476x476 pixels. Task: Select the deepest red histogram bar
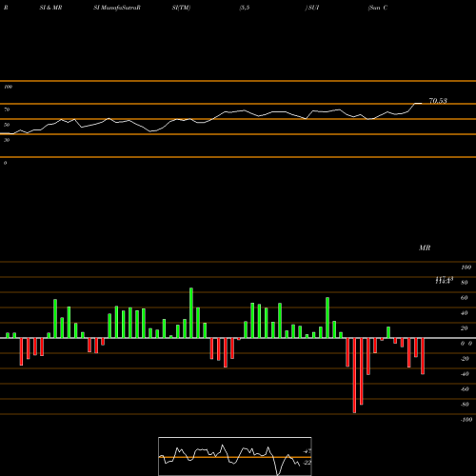click(354, 375)
